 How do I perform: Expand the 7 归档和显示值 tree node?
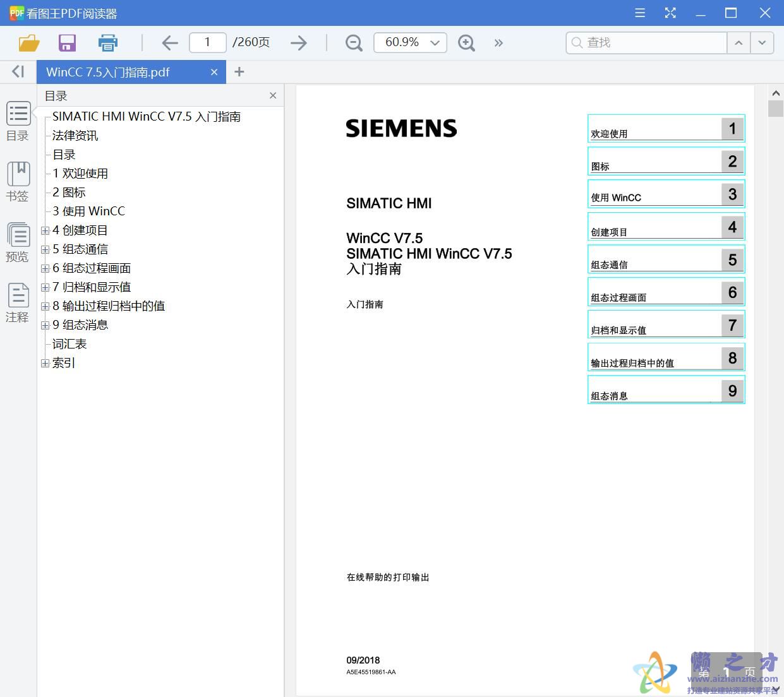pyautogui.click(x=45, y=287)
